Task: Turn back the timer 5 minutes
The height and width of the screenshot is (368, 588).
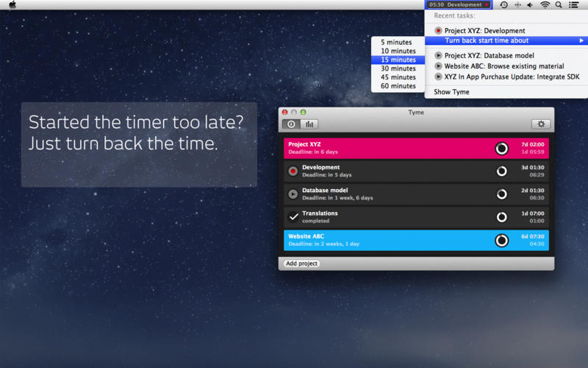Action: (398, 43)
